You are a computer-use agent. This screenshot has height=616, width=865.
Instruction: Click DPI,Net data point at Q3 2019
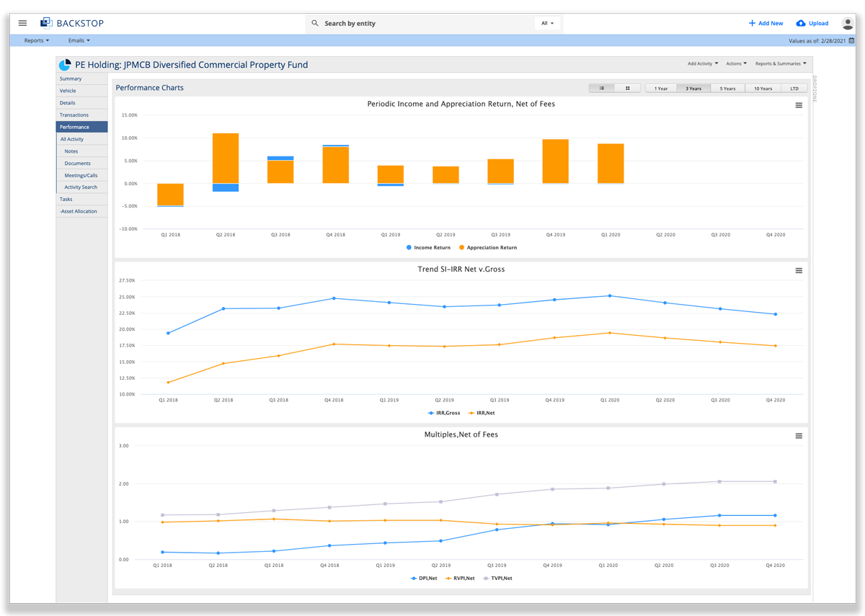(x=497, y=530)
